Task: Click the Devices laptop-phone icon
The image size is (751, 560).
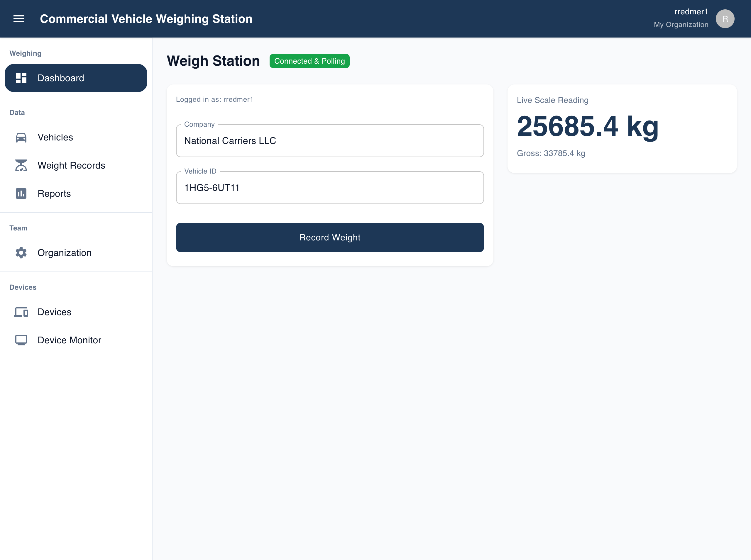Action: coord(21,312)
